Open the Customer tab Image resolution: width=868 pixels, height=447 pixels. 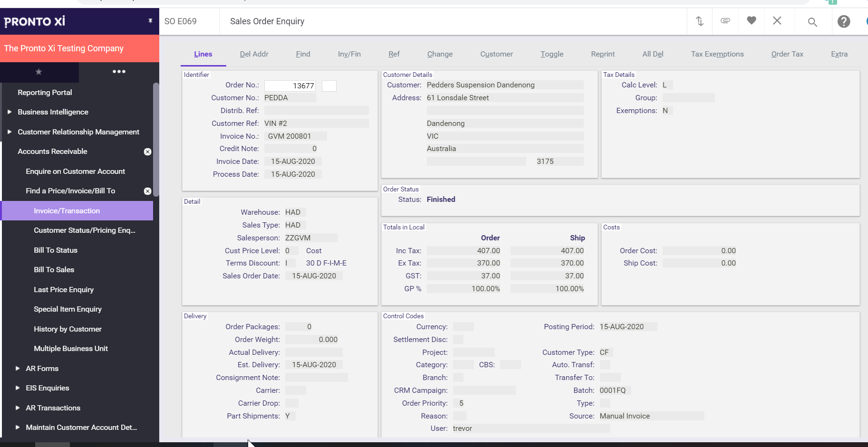click(x=496, y=54)
